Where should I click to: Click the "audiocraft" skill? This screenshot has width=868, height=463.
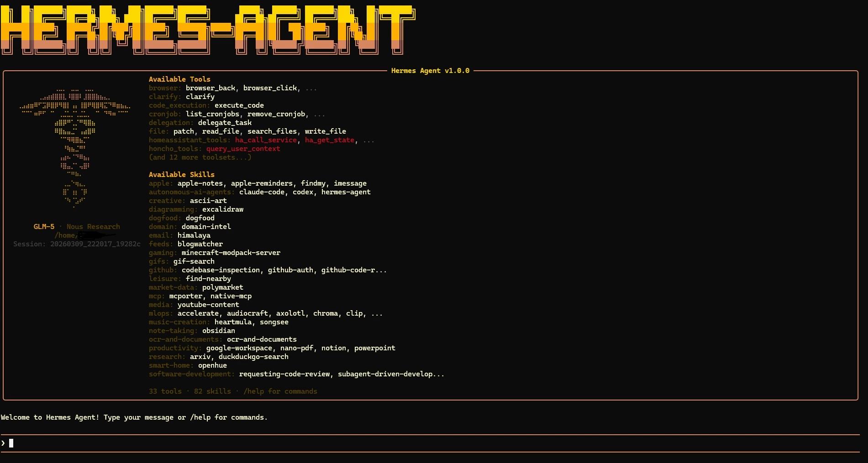tap(247, 313)
